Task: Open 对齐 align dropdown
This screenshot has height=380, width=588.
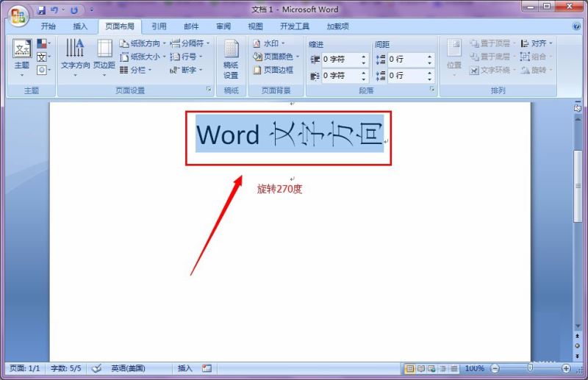Action: 537,43
